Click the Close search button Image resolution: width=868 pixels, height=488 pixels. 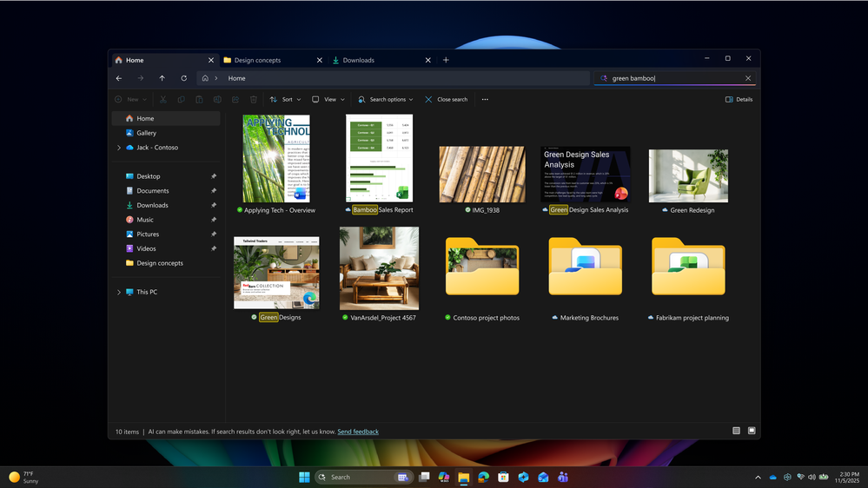point(446,100)
